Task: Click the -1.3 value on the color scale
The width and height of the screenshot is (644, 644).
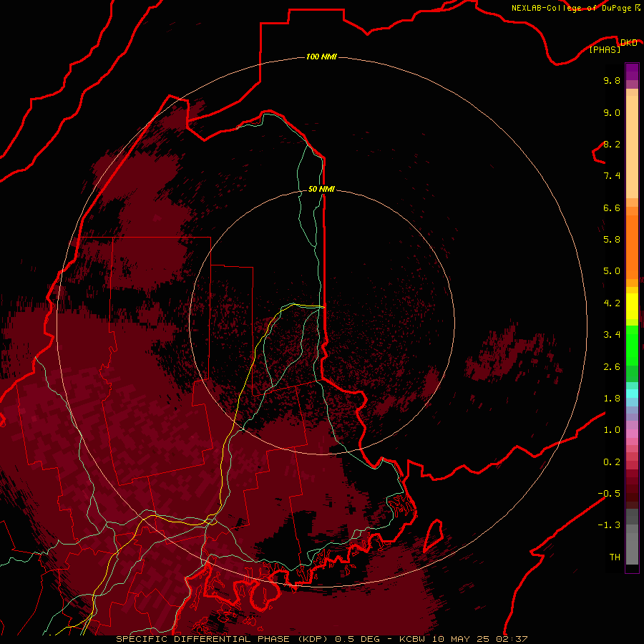Action: click(609, 525)
